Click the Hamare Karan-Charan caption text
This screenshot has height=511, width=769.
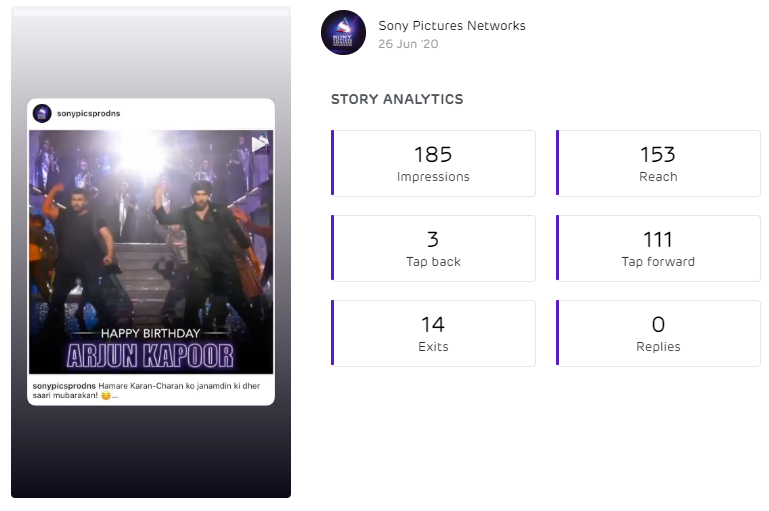pyautogui.click(x=146, y=390)
